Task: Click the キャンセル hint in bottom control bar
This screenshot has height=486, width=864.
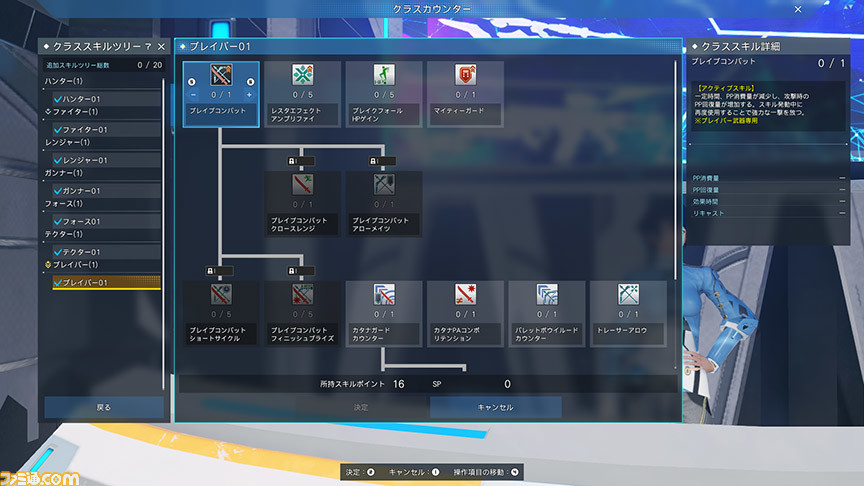Action: (414, 472)
